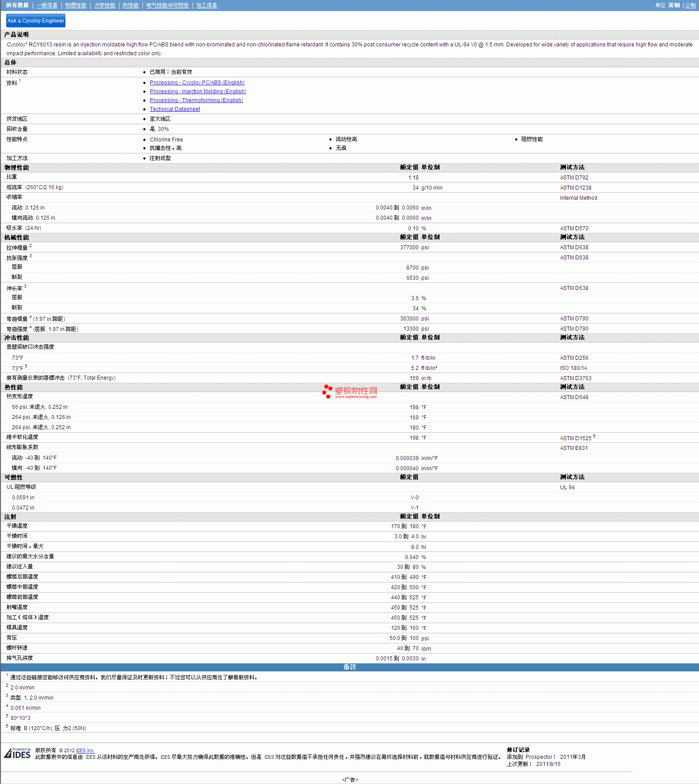Image resolution: width=699 pixels, height=784 pixels.
Task: Click the ASTM D256 test method
Action: [574, 358]
